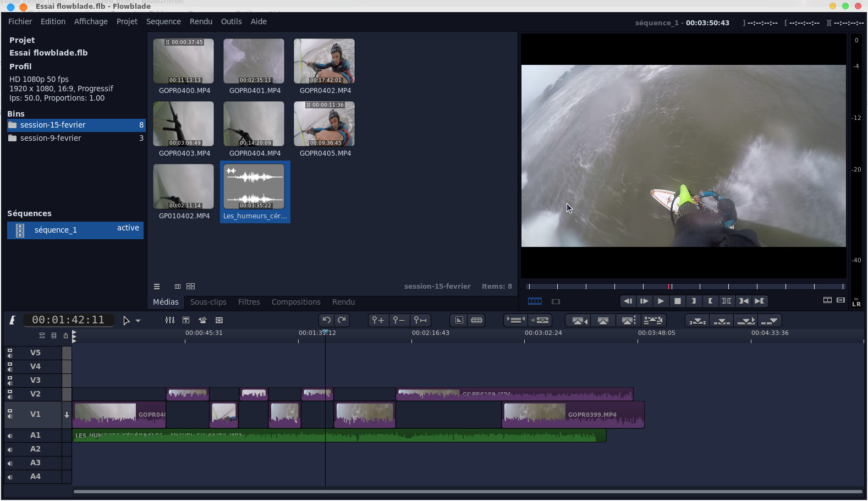The image size is (868, 501).
Task: Click the diagonal-square icon left of razor
Action: tap(459, 320)
